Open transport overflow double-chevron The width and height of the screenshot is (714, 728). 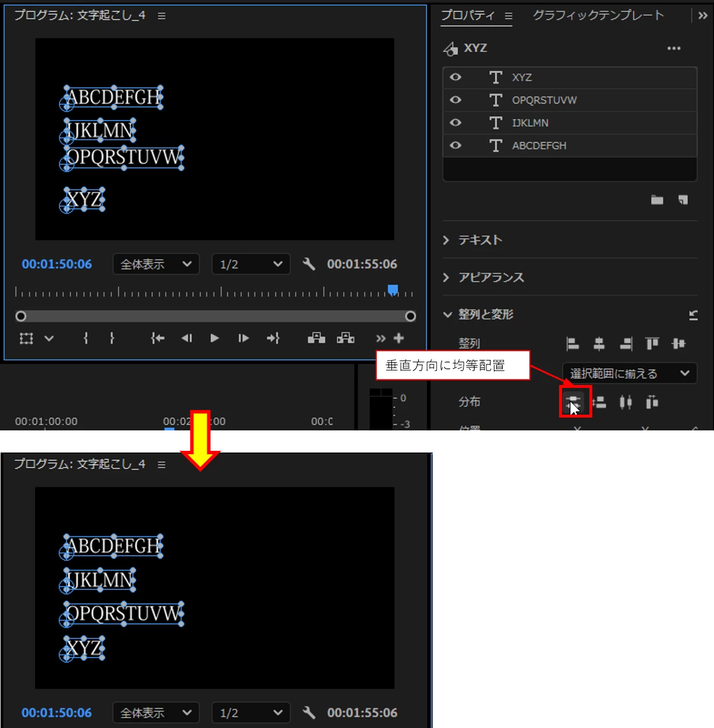[380, 338]
